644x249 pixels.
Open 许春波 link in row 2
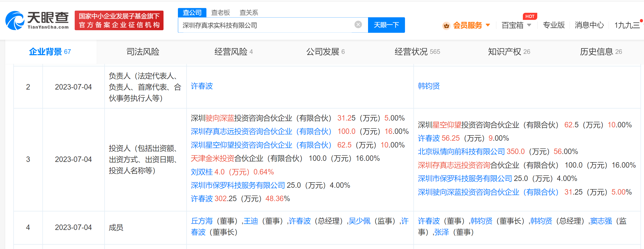coord(202,86)
